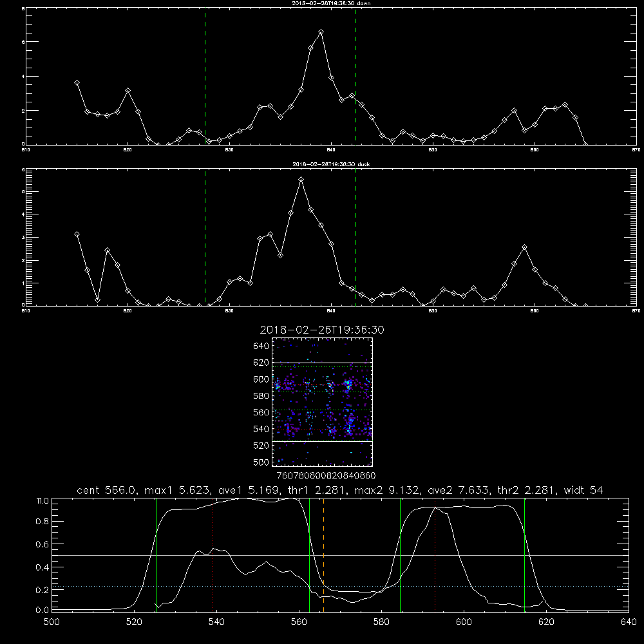This screenshot has width=644, height=644.
Task: Click left green dashed line in dusk plot
Action: click(x=205, y=238)
